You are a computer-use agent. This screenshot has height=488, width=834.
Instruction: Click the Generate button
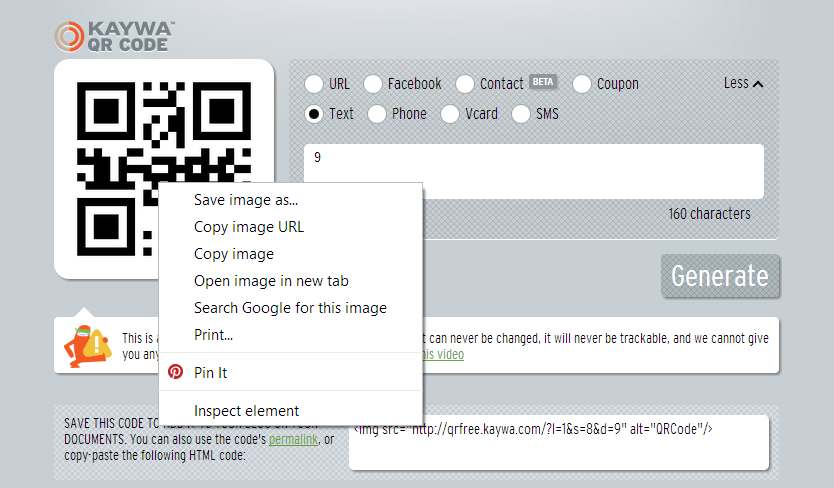(x=720, y=276)
